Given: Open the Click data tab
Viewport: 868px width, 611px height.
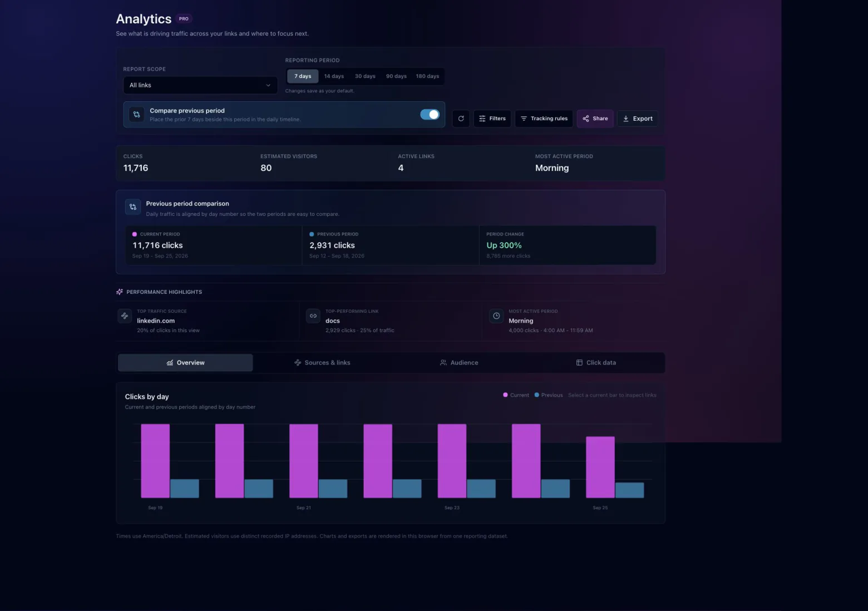Looking at the screenshot, I should [x=595, y=363].
